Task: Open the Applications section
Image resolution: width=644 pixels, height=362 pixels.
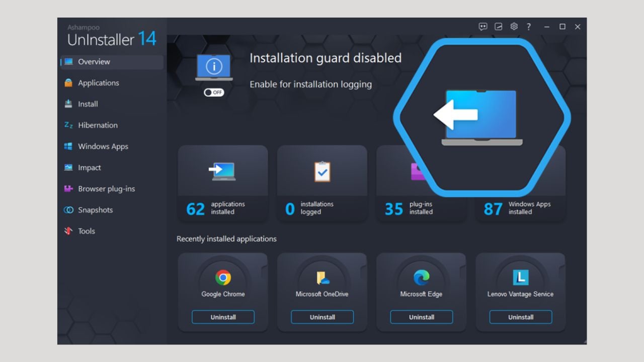Action: (x=112, y=83)
